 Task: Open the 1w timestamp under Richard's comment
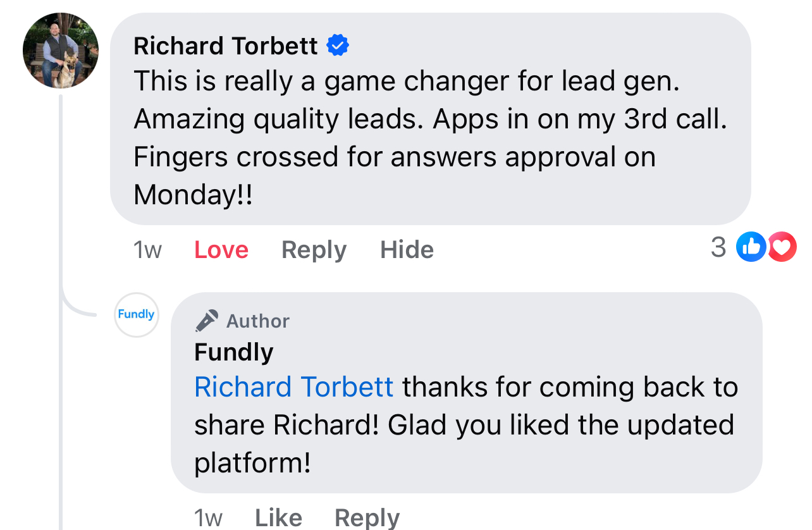147,250
